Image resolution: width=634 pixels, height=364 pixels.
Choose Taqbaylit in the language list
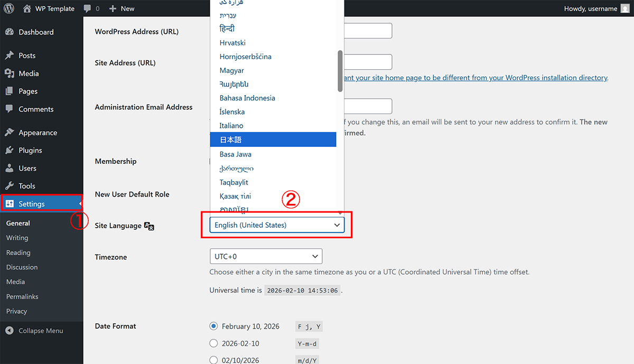pos(234,182)
